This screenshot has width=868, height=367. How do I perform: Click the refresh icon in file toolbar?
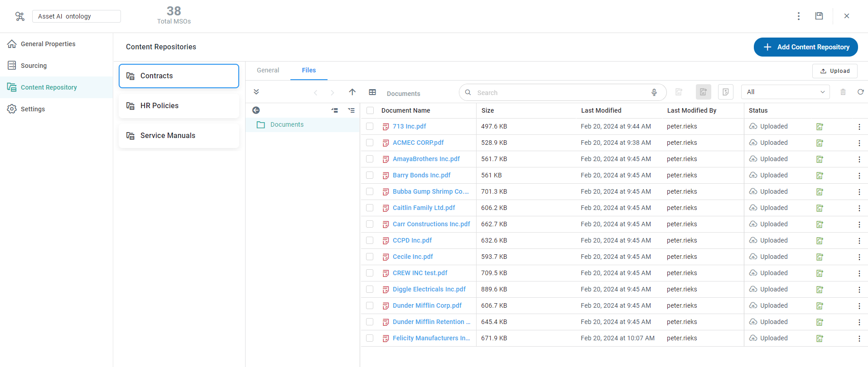860,92
